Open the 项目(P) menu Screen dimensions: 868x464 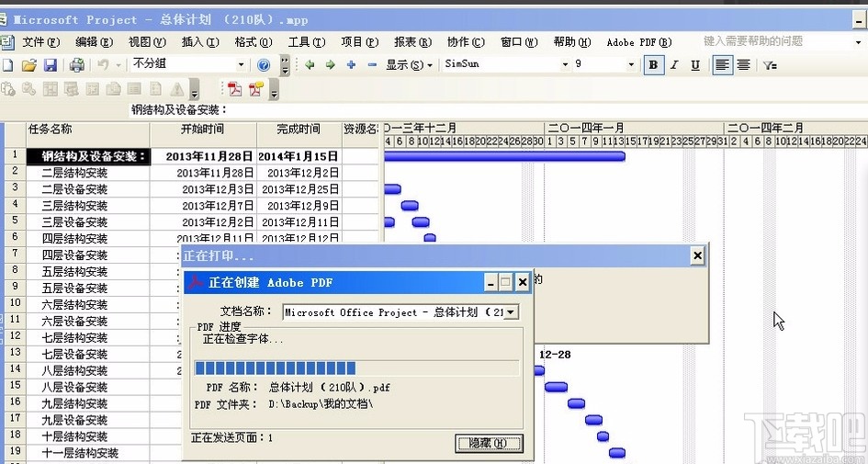pos(360,42)
